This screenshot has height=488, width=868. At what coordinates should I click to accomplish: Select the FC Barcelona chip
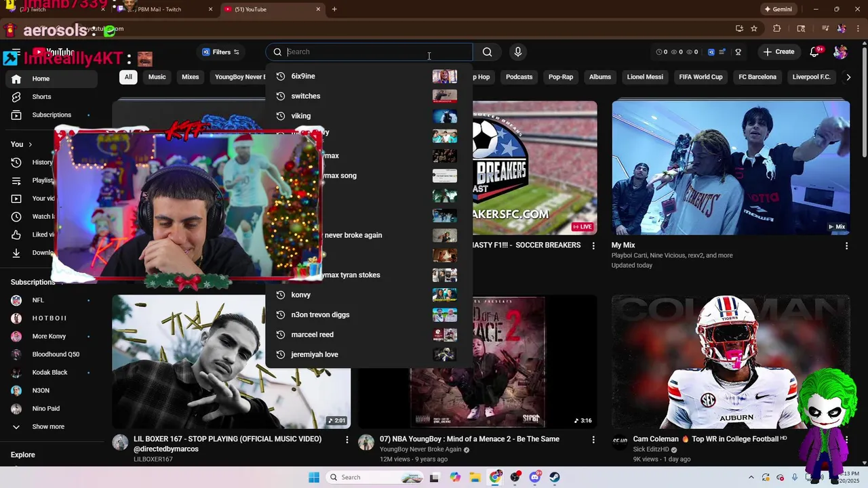[757, 77]
